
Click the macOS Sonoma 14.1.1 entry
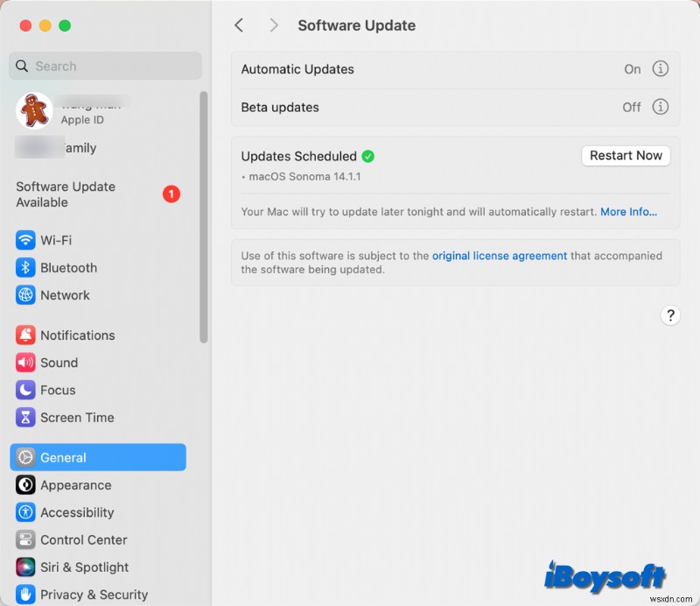[x=304, y=177]
